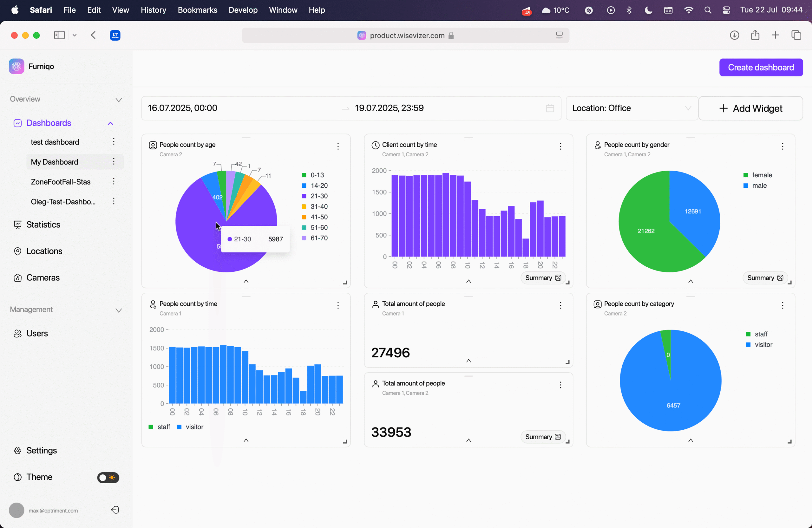This screenshot has height=528, width=812.
Task: Open People count by age widget menu
Action: [338, 146]
